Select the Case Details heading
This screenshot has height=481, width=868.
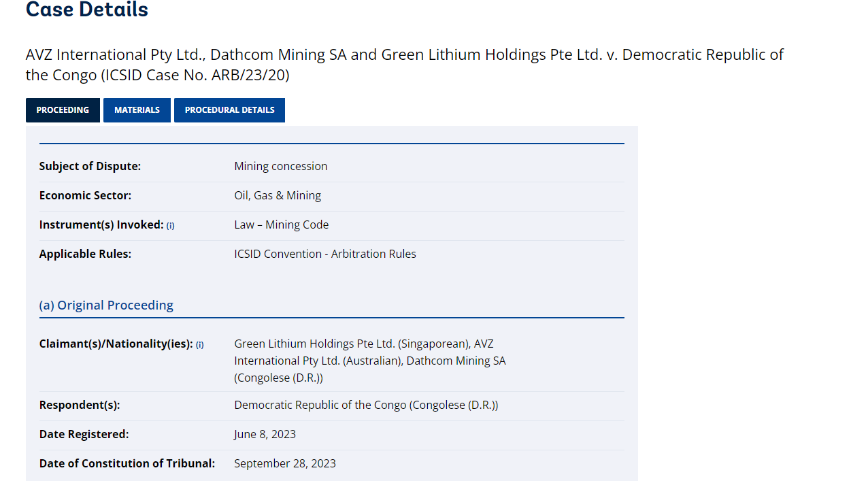[87, 10]
